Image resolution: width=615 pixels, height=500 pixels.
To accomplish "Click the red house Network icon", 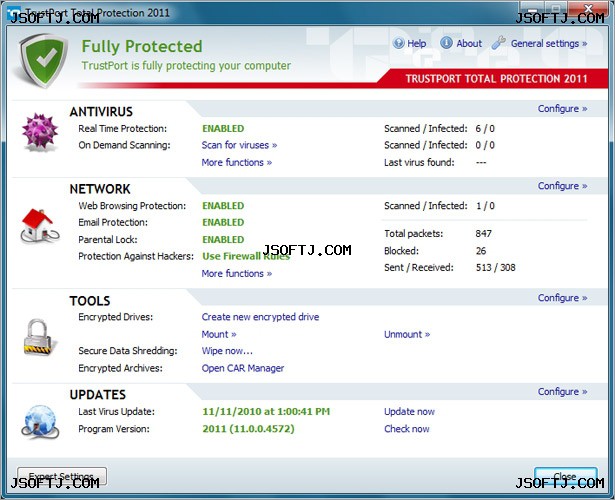I will 39,225.
